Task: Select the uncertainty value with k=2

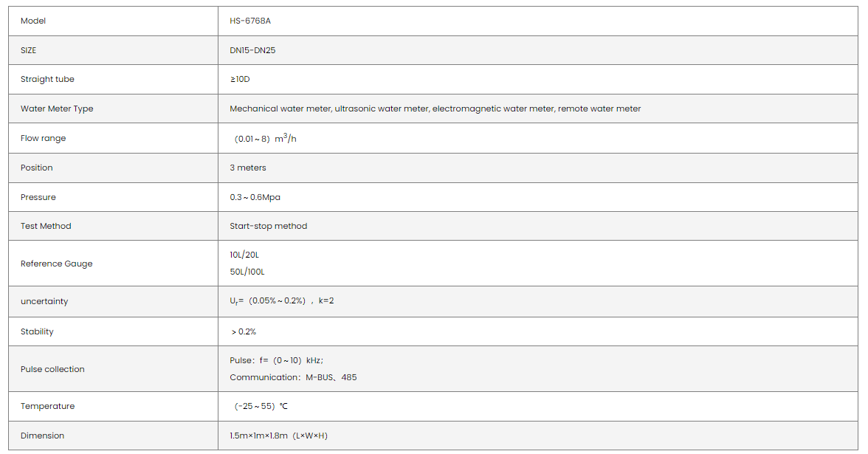Action: click(281, 301)
